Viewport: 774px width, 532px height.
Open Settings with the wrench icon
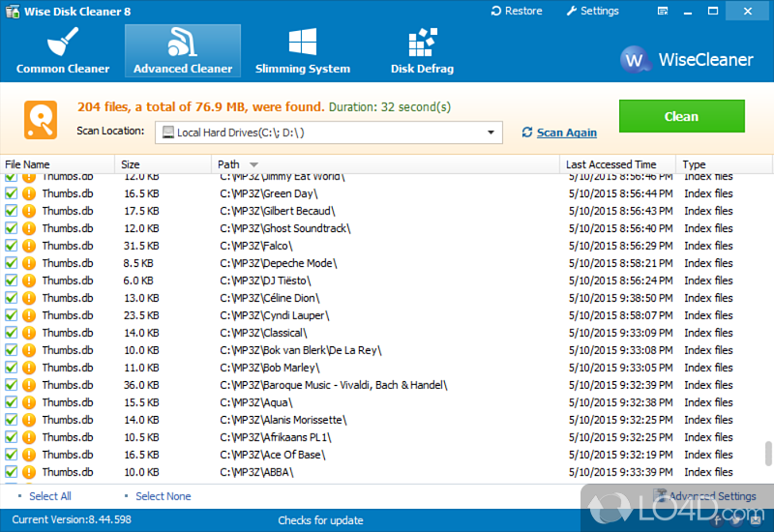[571, 11]
